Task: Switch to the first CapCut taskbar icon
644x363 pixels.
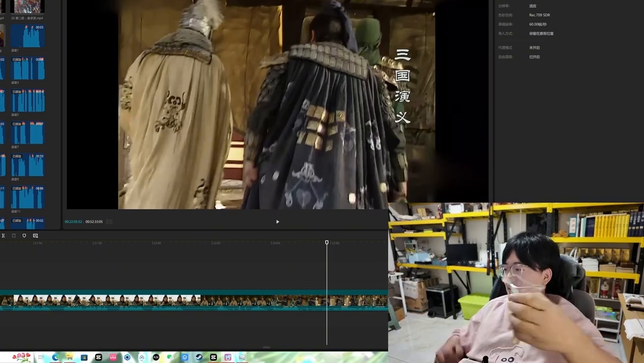Action: point(99,357)
